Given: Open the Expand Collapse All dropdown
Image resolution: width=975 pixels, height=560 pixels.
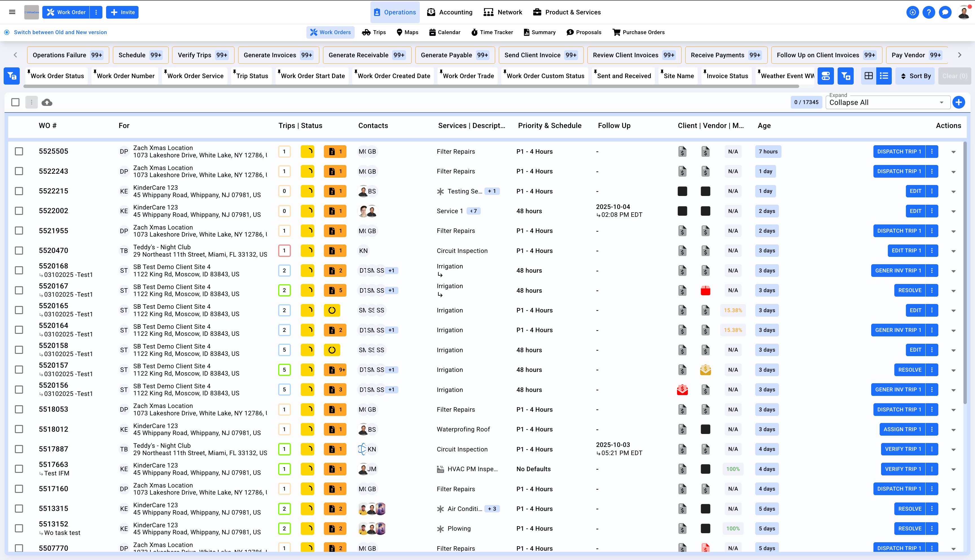Looking at the screenshot, I should click(887, 103).
